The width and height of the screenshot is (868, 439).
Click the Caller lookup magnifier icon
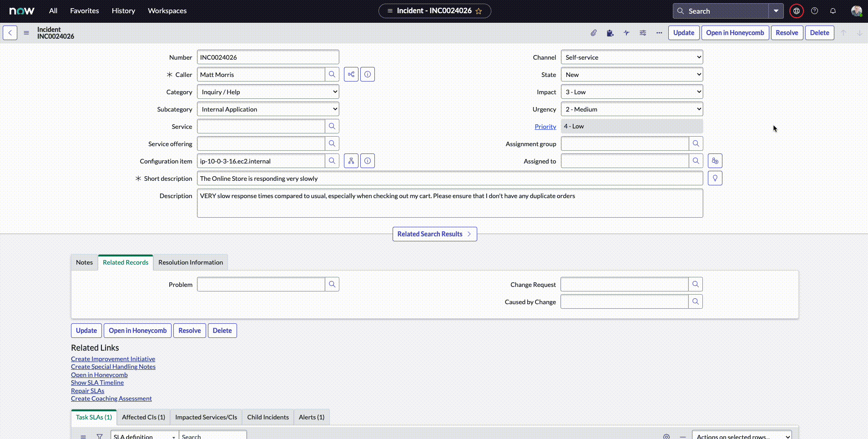coord(332,75)
